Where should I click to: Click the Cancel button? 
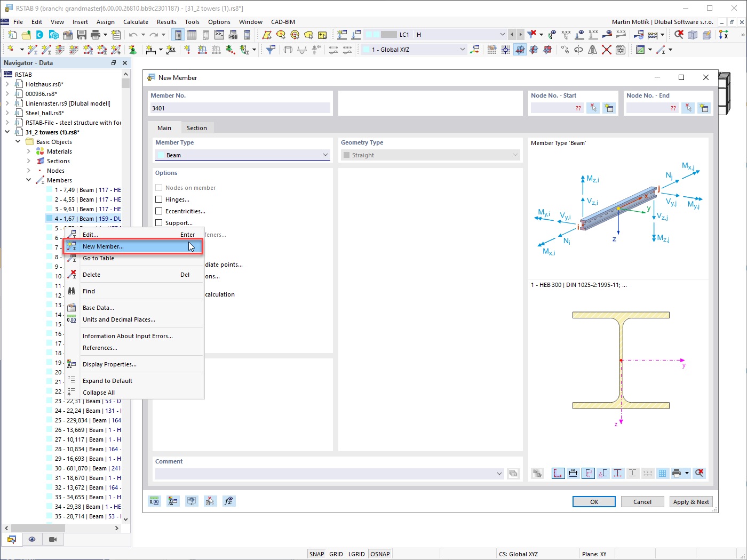click(642, 502)
